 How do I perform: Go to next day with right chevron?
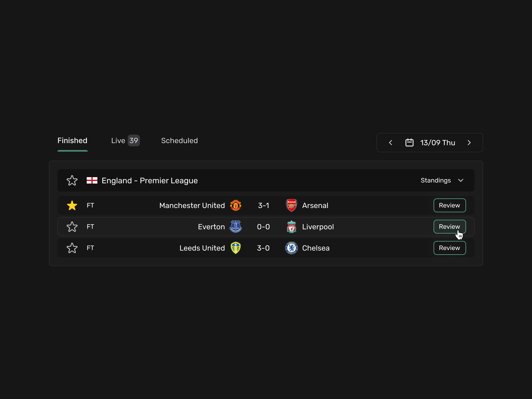tap(469, 143)
